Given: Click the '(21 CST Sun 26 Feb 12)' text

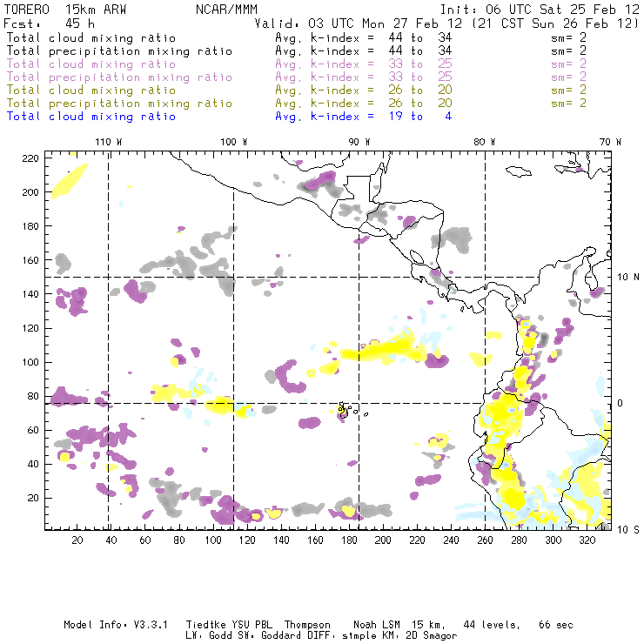Looking at the screenshot, I should [x=555, y=23].
